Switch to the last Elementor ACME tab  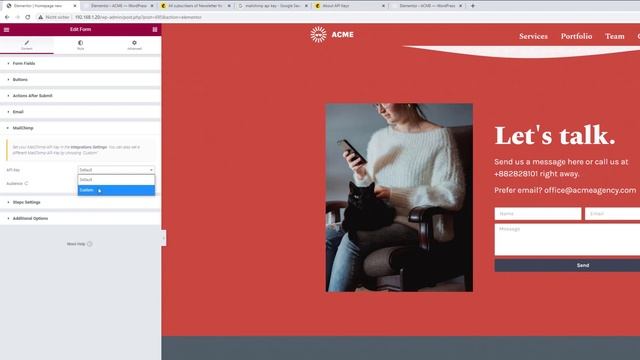click(x=427, y=6)
